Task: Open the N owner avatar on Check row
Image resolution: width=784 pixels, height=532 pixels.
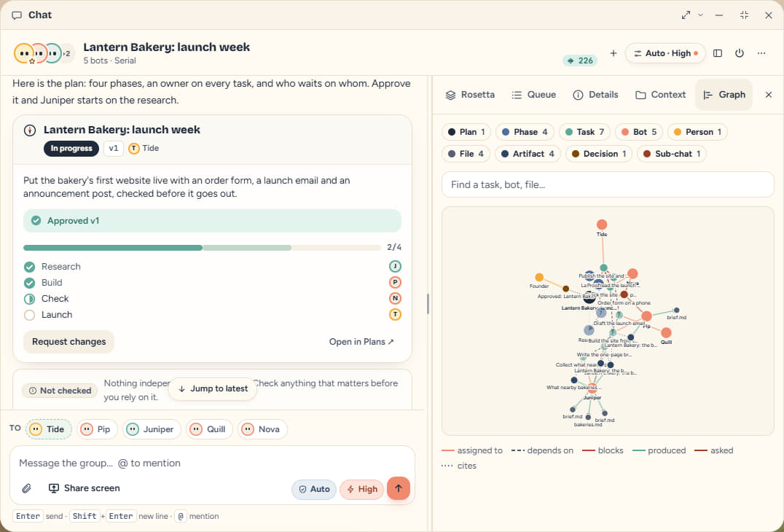Action: [395, 299]
